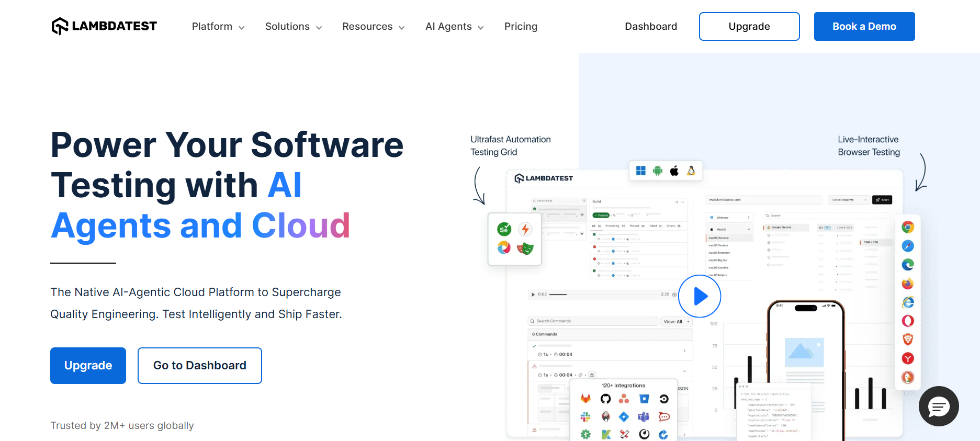The width and height of the screenshot is (980, 441).
Task: Click the LAMBDATEST logo inside the dashboard mockup
Action: pyautogui.click(x=544, y=178)
